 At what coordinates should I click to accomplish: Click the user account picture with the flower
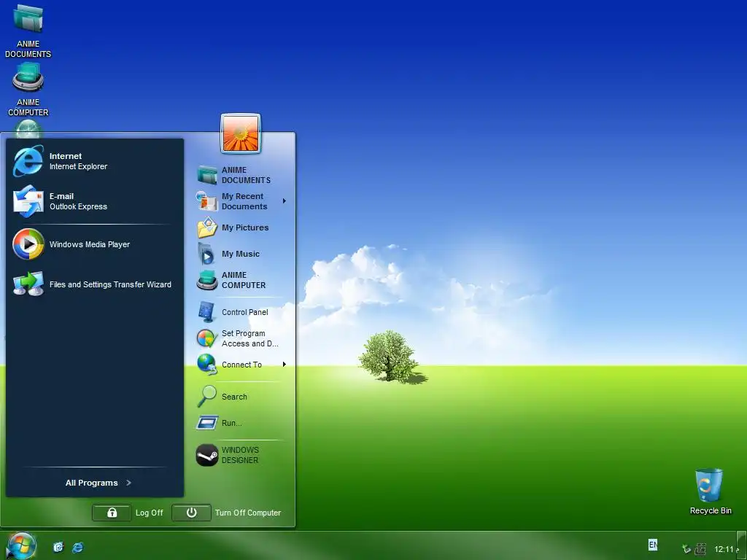click(x=241, y=134)
